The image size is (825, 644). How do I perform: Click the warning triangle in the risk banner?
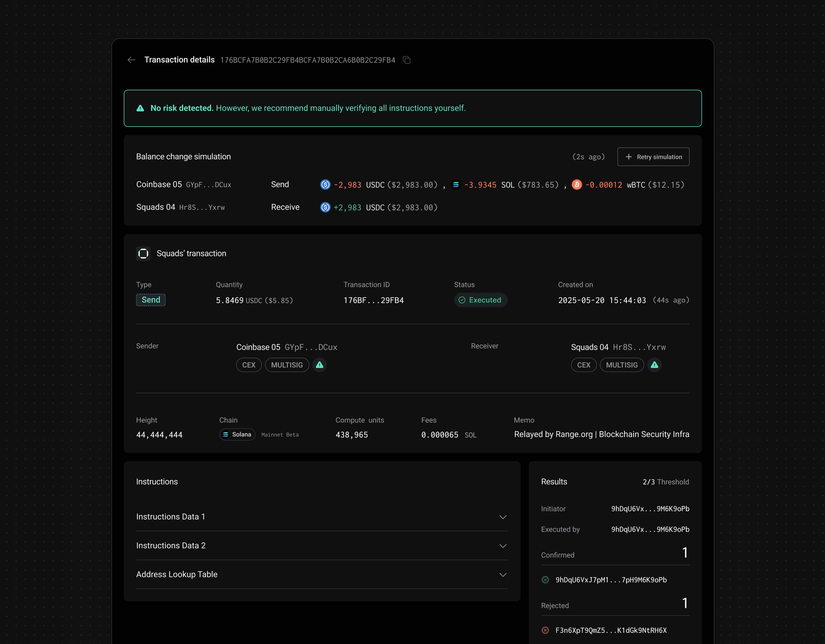coord(140,108)
